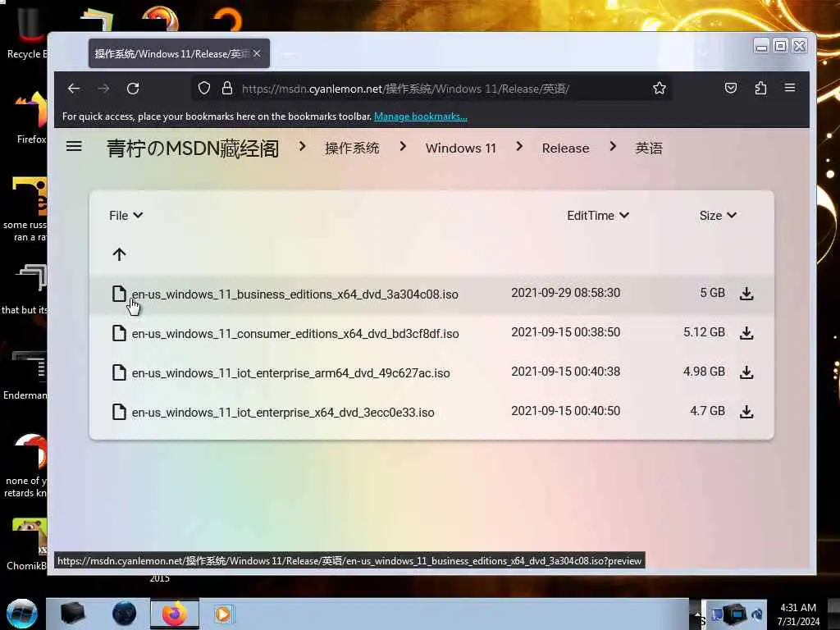Click file icon beside iot_enterprise arm64 ISO
The height and width of the screenshot is (630, 840).
(119, 372)
